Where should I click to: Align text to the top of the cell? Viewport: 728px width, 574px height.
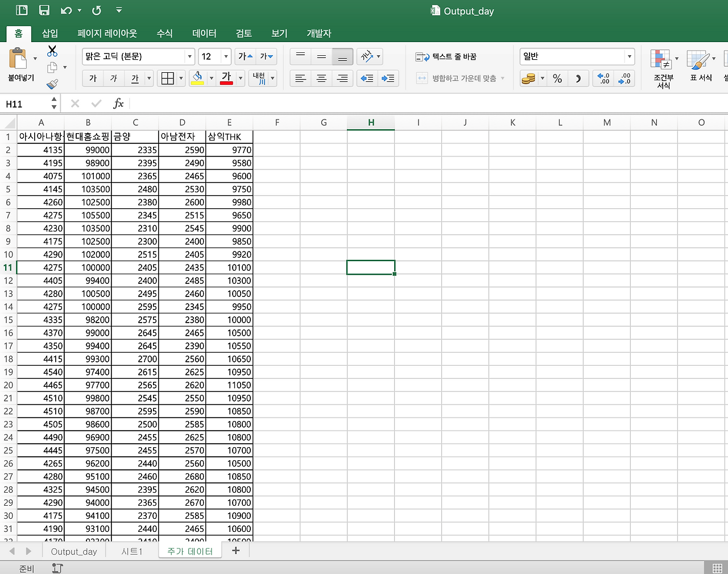300,56
